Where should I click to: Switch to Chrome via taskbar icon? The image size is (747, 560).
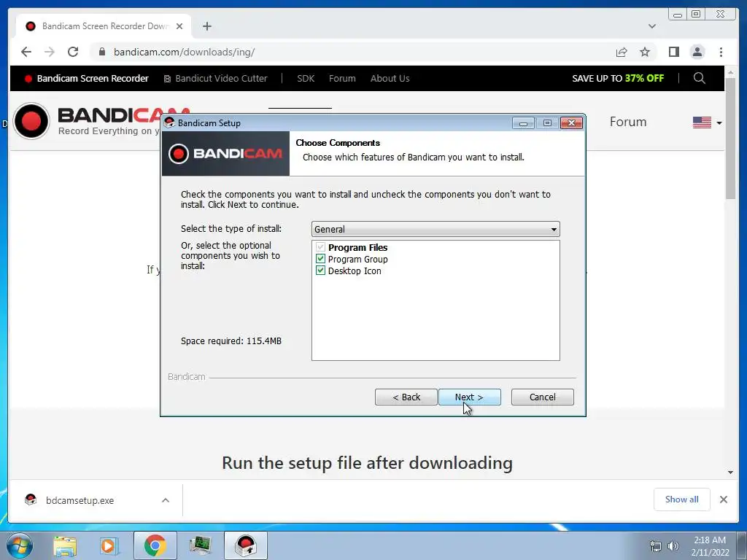coord(155,545)
